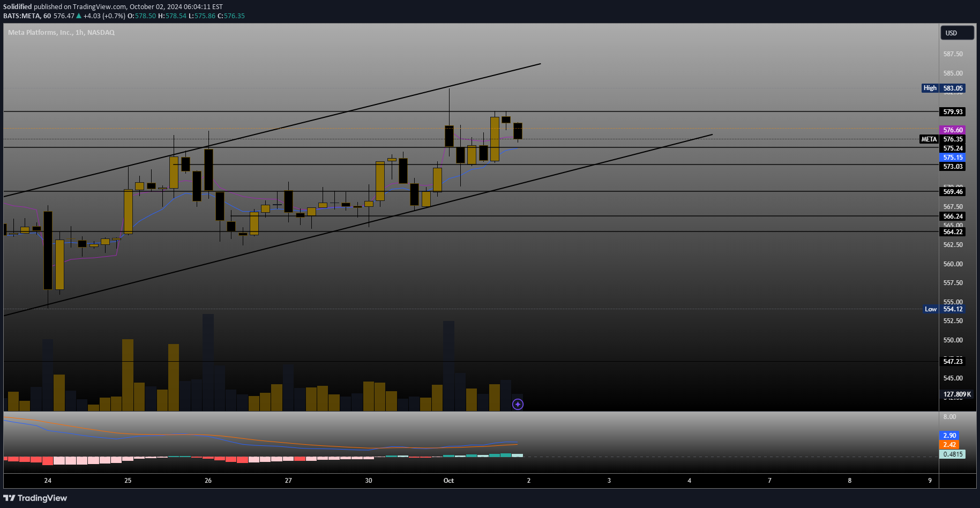Select the 579.93 horizontal level label
The height and width of the screenshot is (508, 980).
953,112
